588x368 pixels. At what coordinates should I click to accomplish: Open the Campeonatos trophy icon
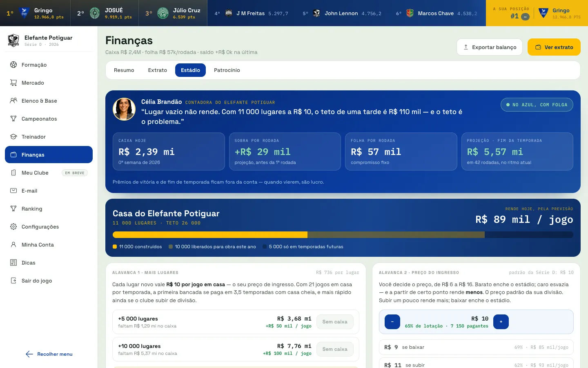coord(13,119)
